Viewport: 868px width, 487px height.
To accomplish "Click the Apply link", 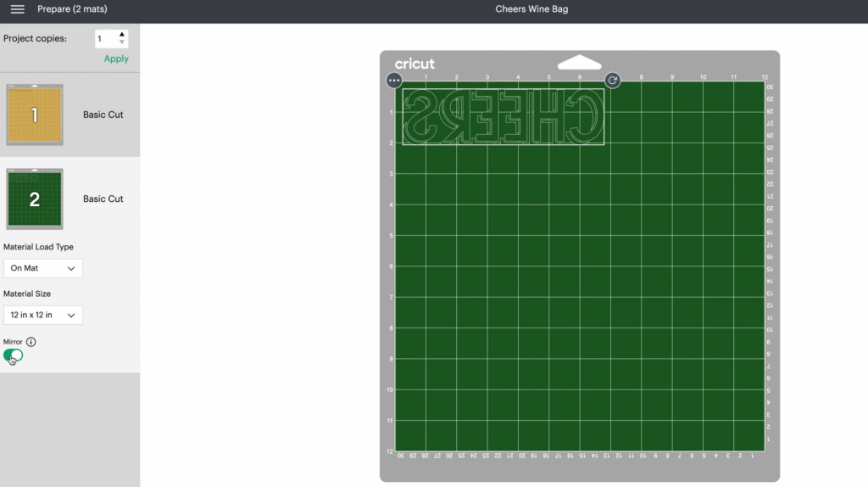I will [x=116, y=59].
